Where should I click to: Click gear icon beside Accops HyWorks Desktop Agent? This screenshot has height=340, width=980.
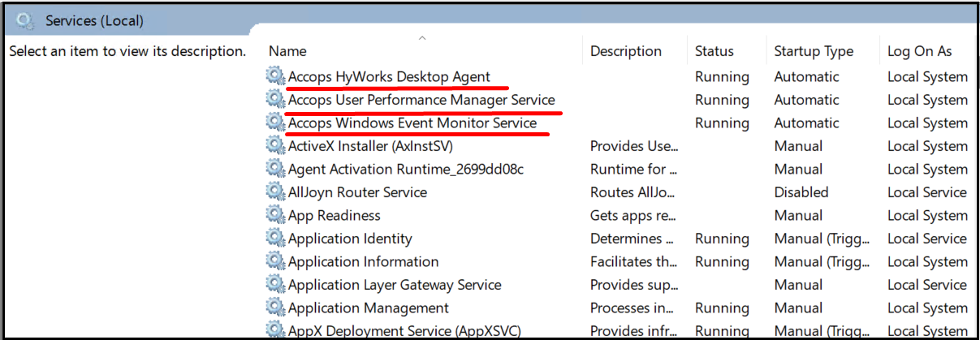coord(276,77)
